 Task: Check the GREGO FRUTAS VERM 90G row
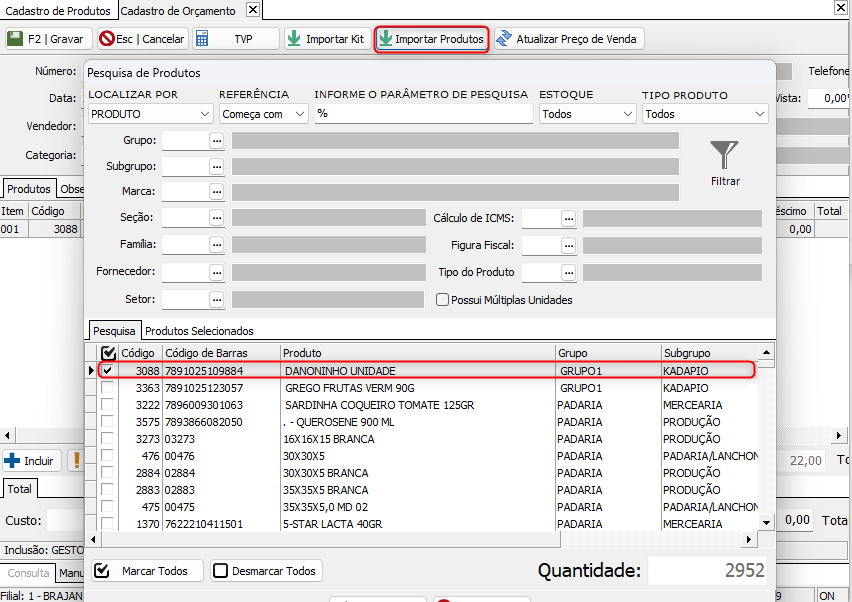(x=107, y=388)
